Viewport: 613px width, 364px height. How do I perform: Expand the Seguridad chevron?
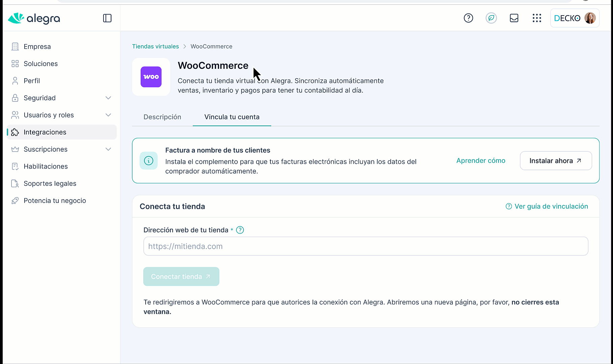[x=108, y=98]
